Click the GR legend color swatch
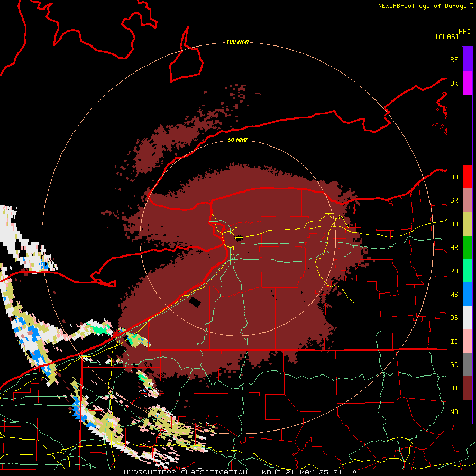476x476 pixels. [467, 200]
